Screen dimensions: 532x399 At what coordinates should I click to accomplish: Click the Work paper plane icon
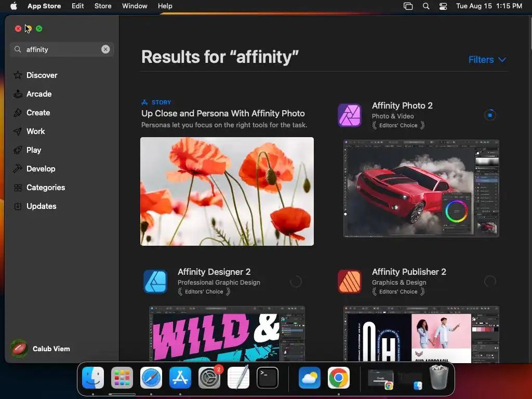(x=18, y=131)
